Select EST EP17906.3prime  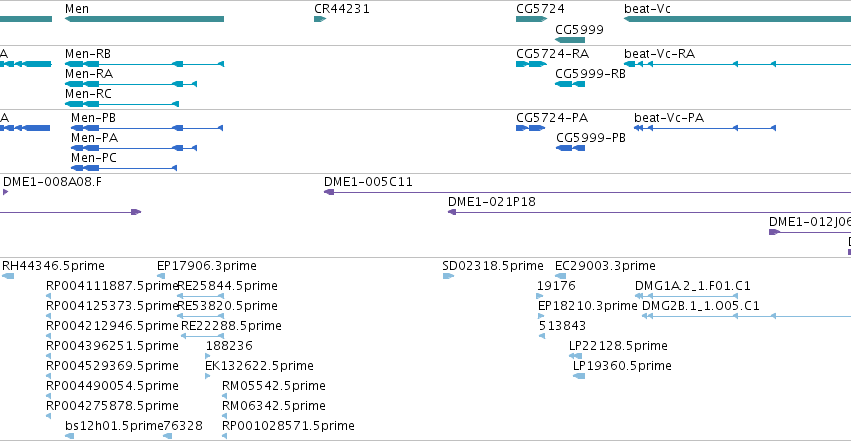click(x=161, y=276)
